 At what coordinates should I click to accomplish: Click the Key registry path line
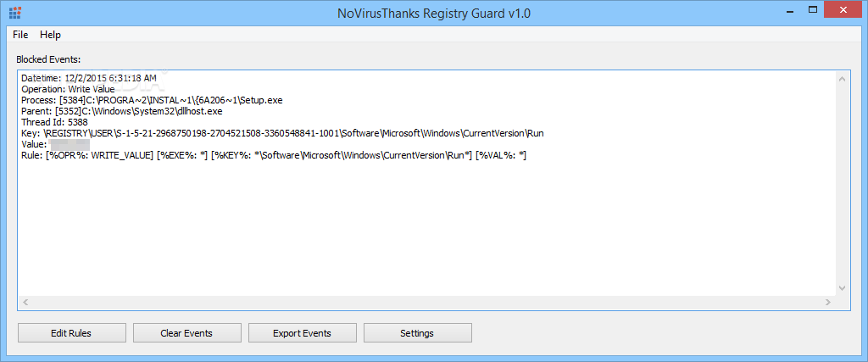tap(282, 133)
